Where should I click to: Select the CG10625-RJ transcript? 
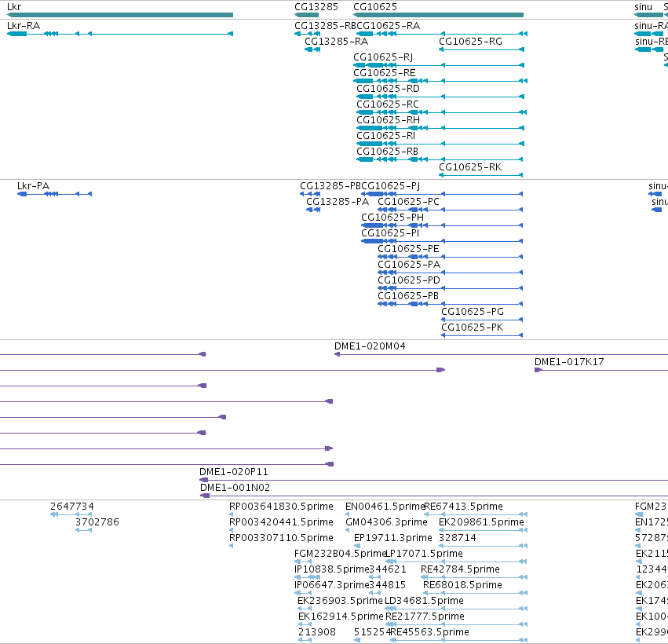click(439, 65)
